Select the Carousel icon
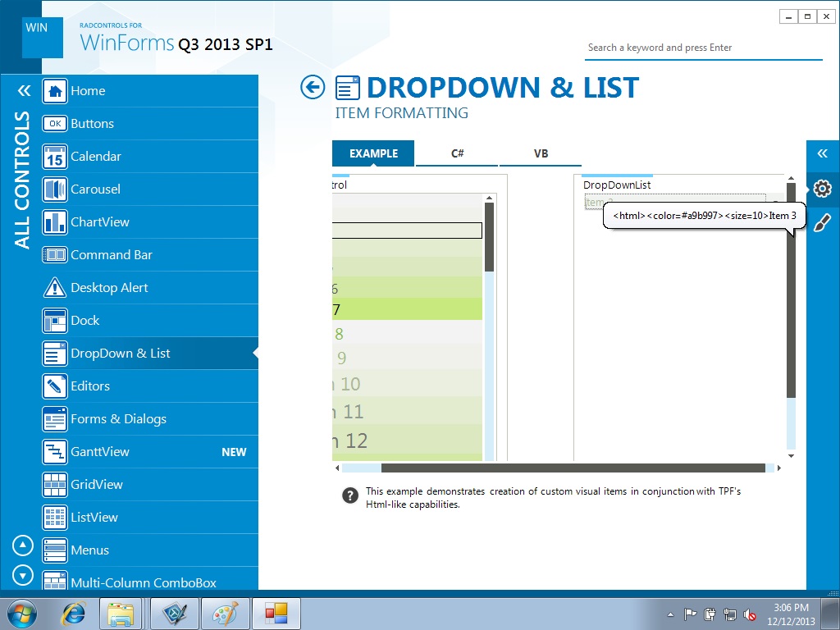Screen dimensions: 840x630 pos(55,189)
